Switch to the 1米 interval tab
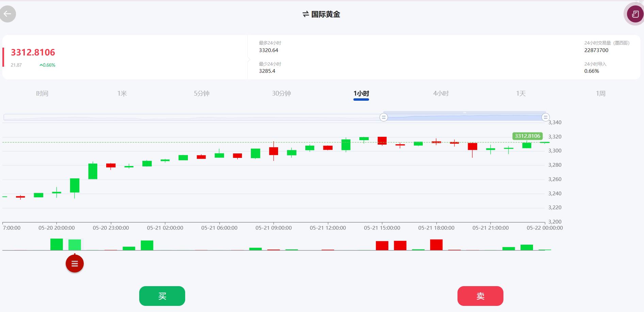Screen dimensions: 644x312 pyautogui.click(x=122, y=94)
